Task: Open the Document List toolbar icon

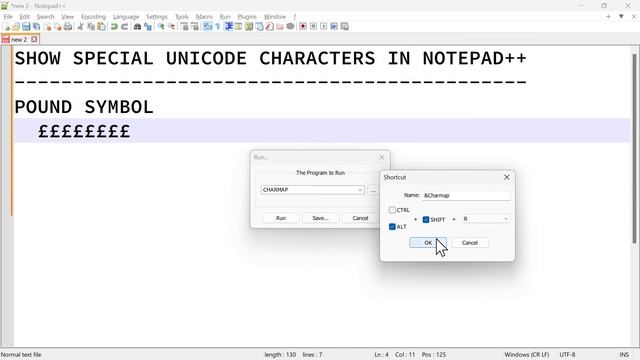Action: tap(259, 27)
